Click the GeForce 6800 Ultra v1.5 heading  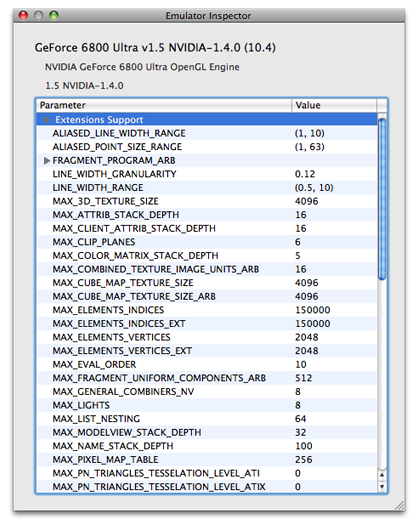(155, 47)
